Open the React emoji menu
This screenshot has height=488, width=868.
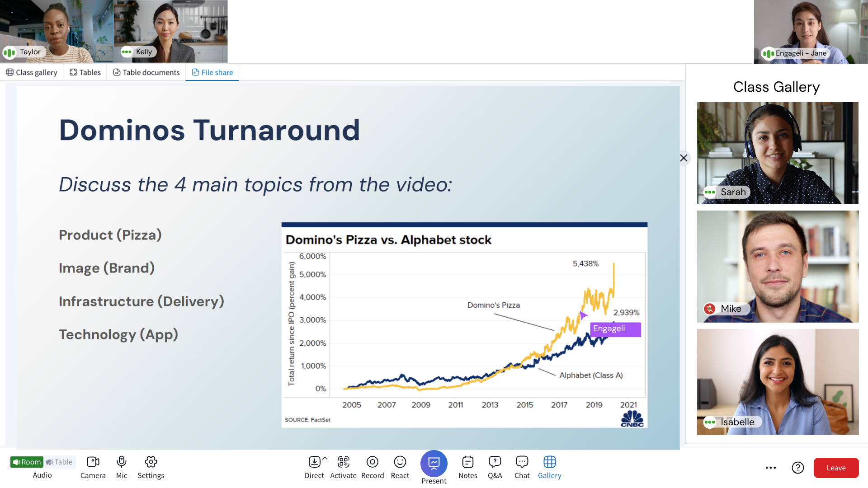click(400, 467)
